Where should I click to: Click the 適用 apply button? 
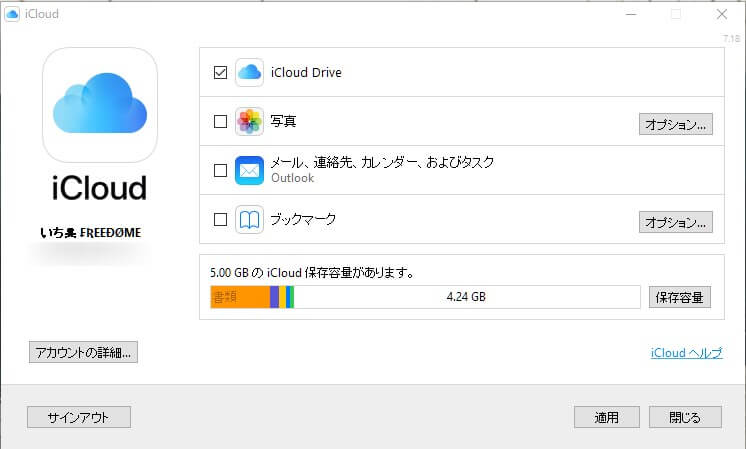click(x=606, y=417)
